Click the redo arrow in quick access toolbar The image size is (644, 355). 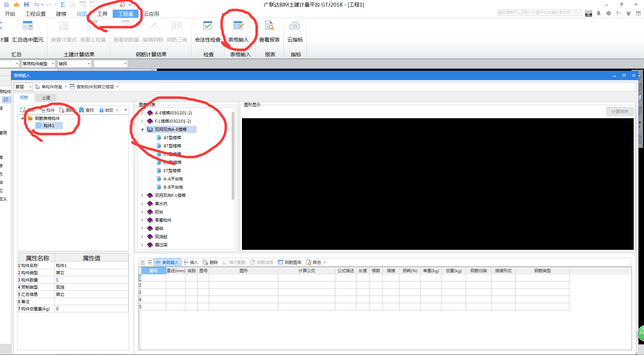point(49,4)
